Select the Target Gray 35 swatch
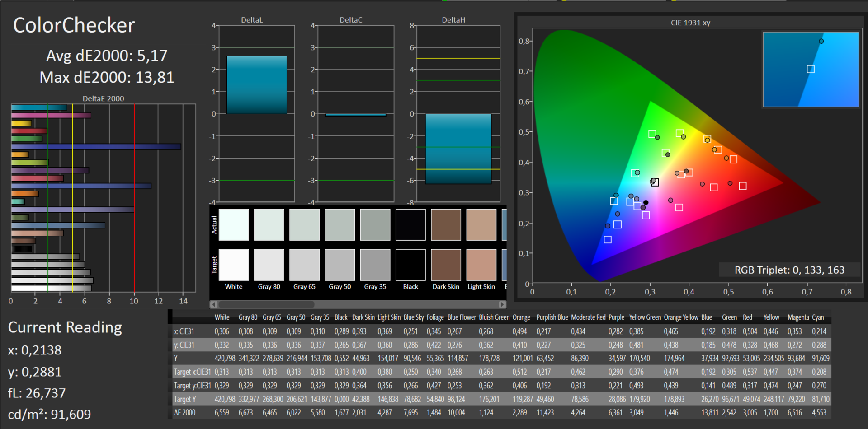 click(x=375, y=265)
